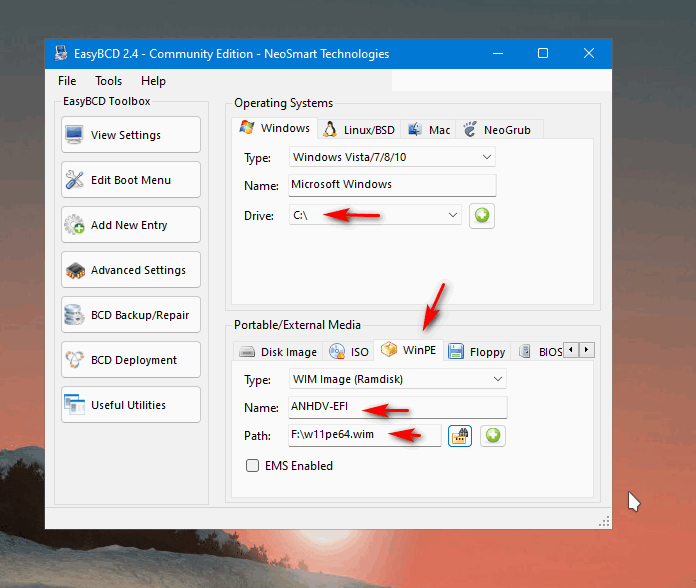Click the BCD Backup/Repair database icon
This screenshot has height=588, width=696.
click(x=74, y=315)
